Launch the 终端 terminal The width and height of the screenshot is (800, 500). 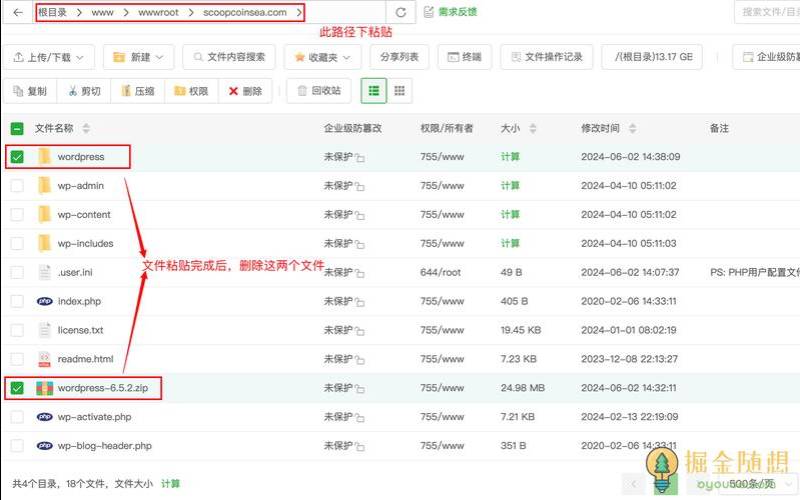tap(464, 57)
